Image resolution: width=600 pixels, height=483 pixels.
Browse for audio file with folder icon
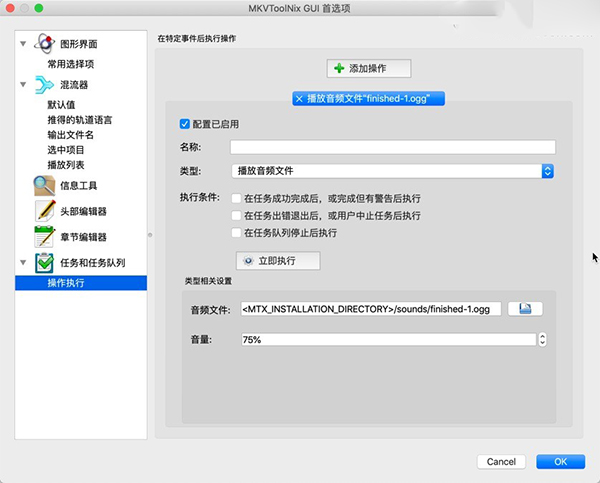[x=525, y=309]
